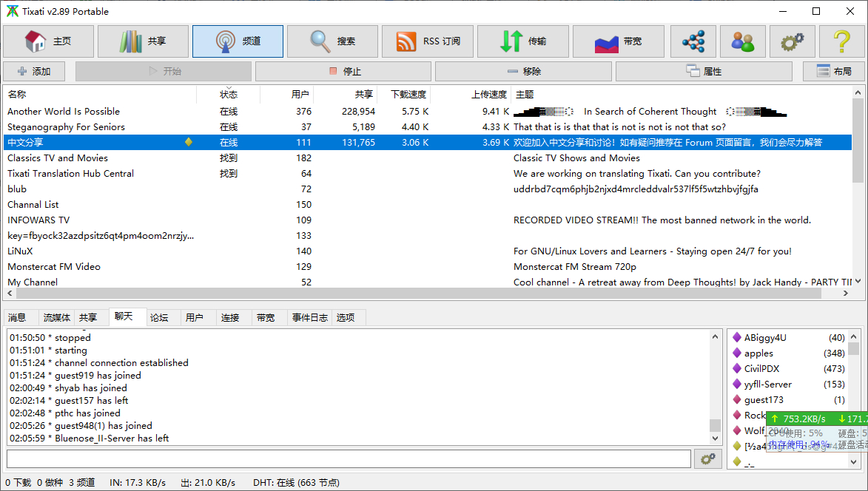Select the LiNuX channel row
Viewport: 868px width, 491px height.
click(428, 251)
